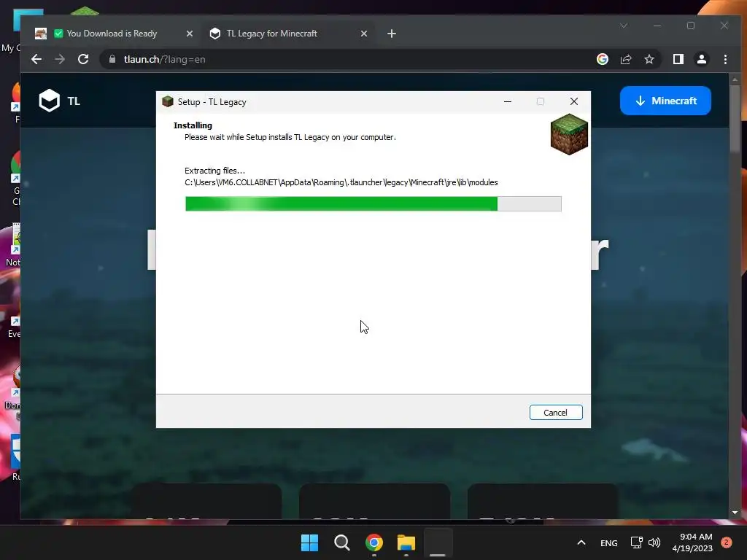The image size is (747, 560).
Task: Open Chrome's three-dot menu
Action: pyautogui.click(x=725, y=59)
